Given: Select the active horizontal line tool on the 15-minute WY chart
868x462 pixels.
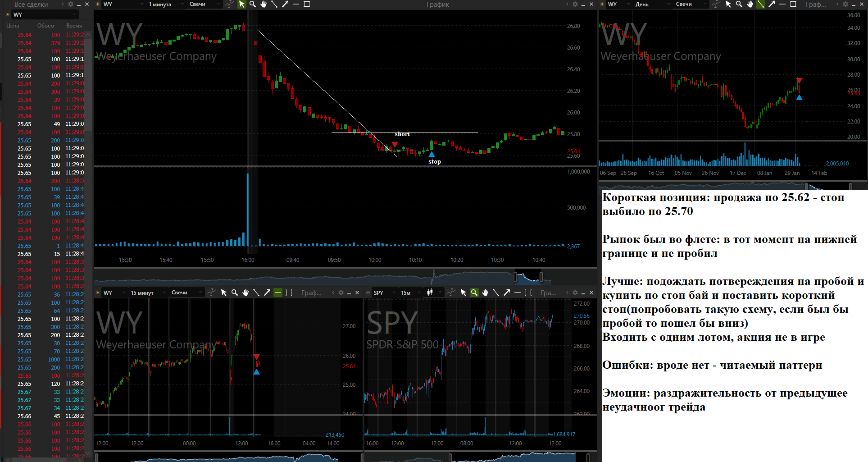Looking at the screenshot, I should click(278, 293).
